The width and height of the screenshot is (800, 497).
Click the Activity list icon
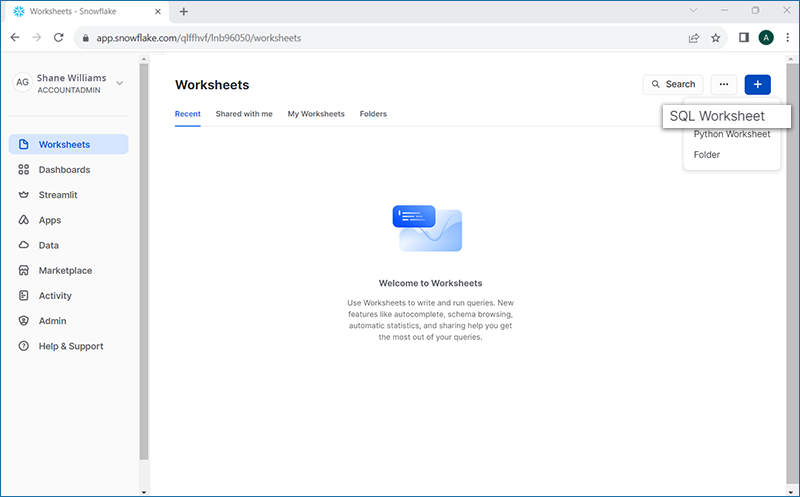tap(23, 295)
